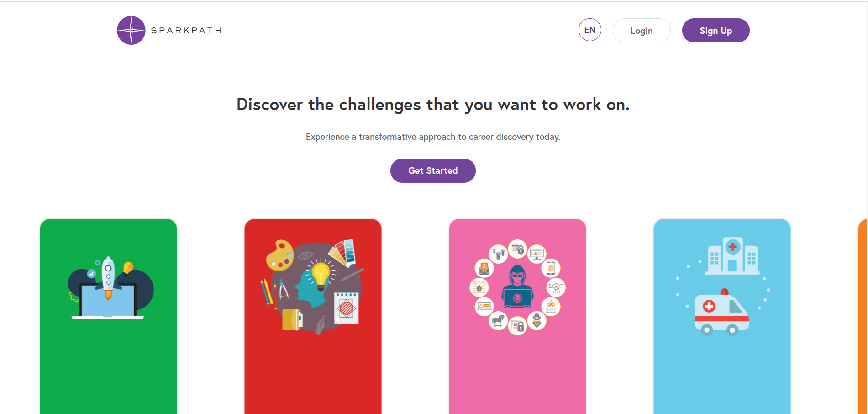Open the partially visible orange card
Screen dimensions: 868x414
point(863,316)
